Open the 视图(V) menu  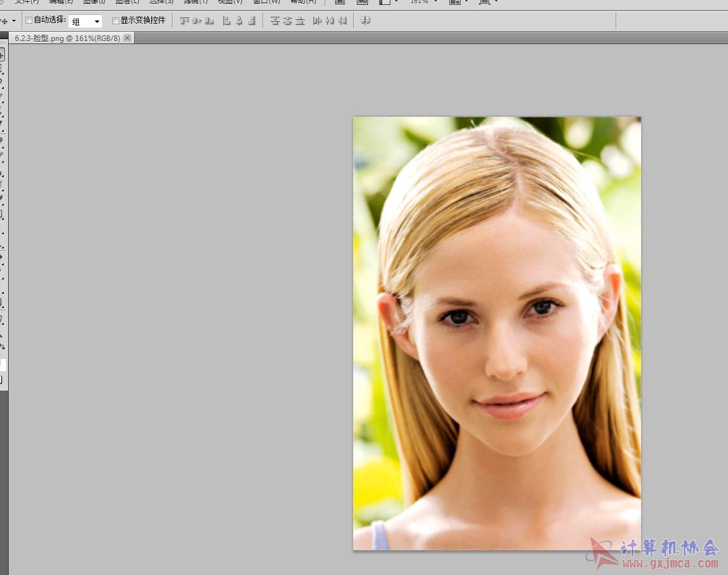coord(230,2)
